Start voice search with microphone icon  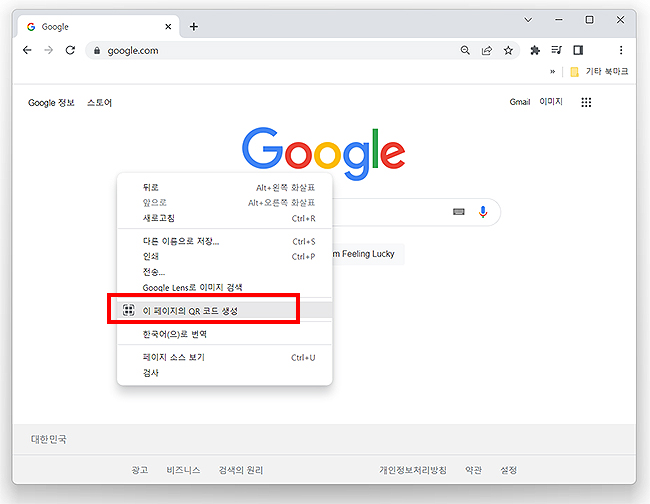click(483, 212)
